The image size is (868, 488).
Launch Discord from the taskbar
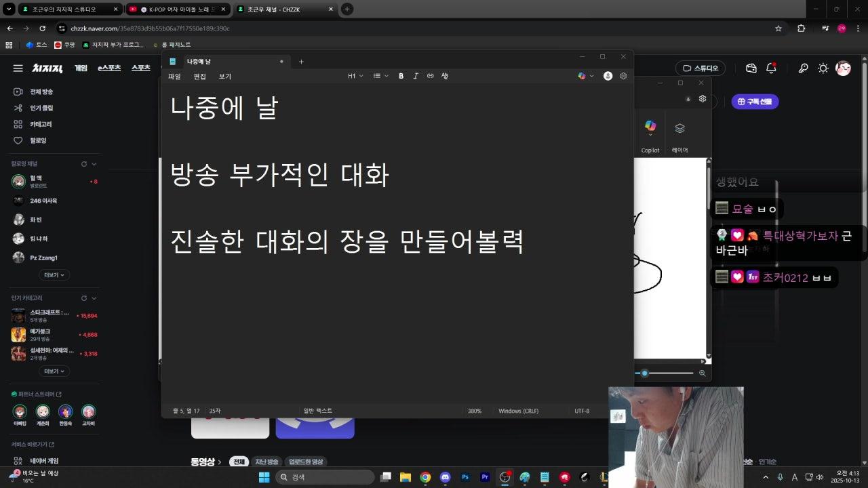click(x=445, y=477)
